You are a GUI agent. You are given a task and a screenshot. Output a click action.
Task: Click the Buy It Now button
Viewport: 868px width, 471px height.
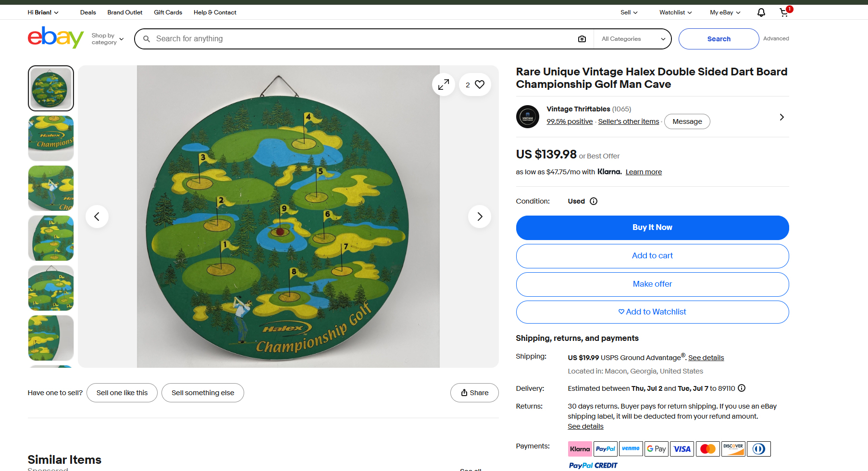coord(652,228)
